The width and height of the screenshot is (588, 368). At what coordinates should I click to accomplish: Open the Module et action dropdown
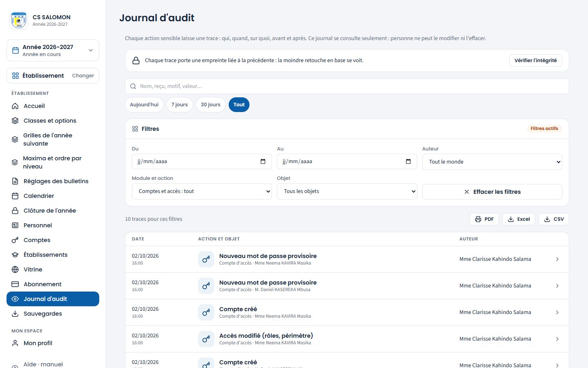pyautogui.click(x=202, y=191)
